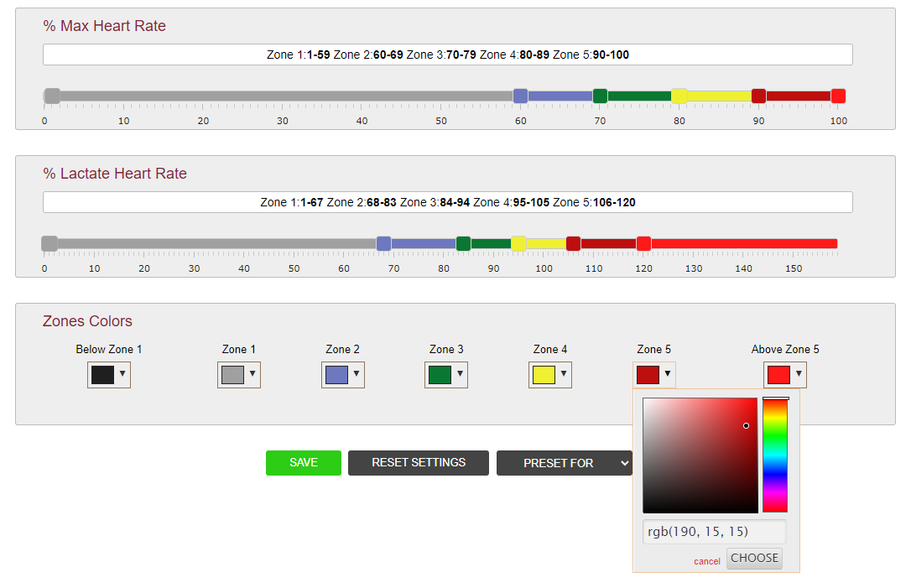Open the Below Zone 1 color picker
This screenshot has width=911, height=588.
click(x=109, y=375)
